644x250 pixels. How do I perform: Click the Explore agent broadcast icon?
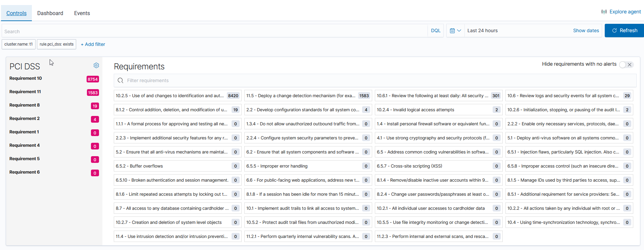604,12
